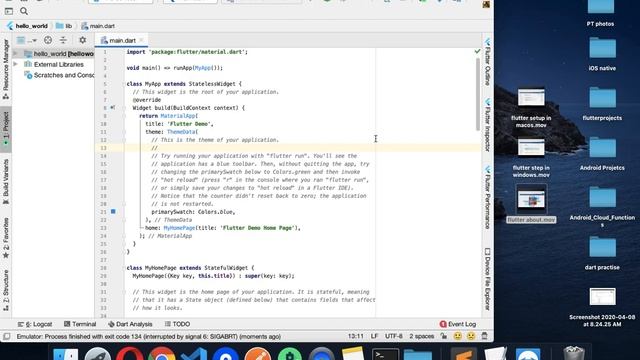Open Resource Manager side panel
The height and width of the screenshot is (360, 640).
pos(6,69)
